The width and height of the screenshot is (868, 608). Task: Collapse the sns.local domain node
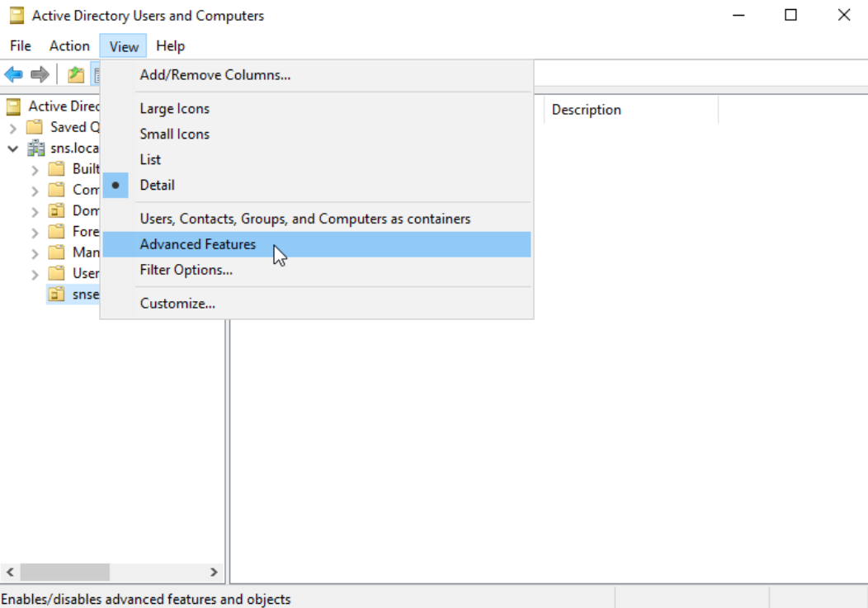[x=13, y=148]
